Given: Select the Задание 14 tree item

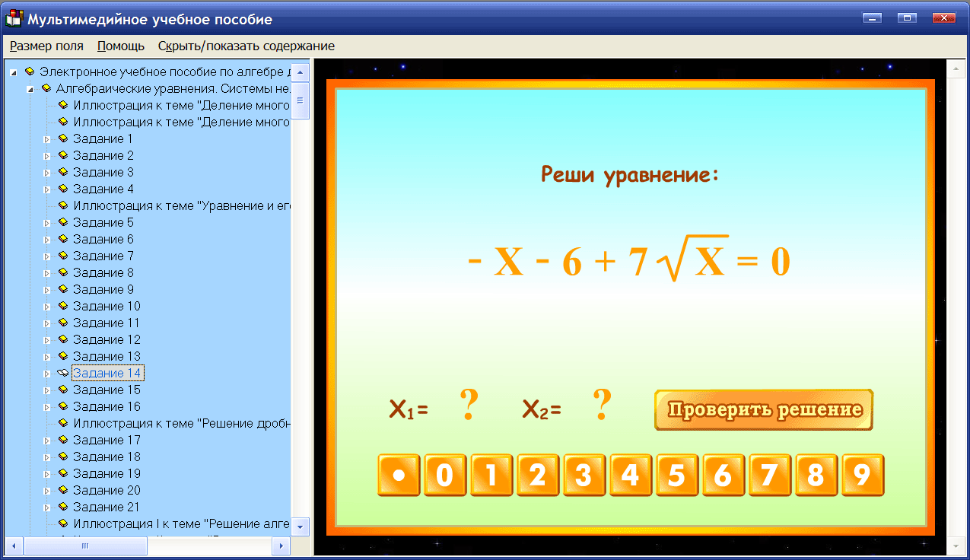Looking at the screenshot, I should tap(107, 372).
